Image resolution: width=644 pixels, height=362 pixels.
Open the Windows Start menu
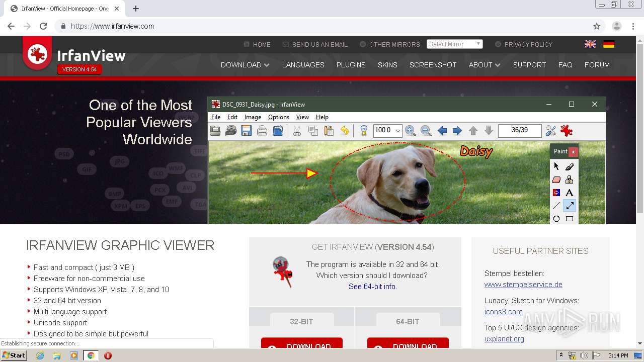click(x=14, y=355)
